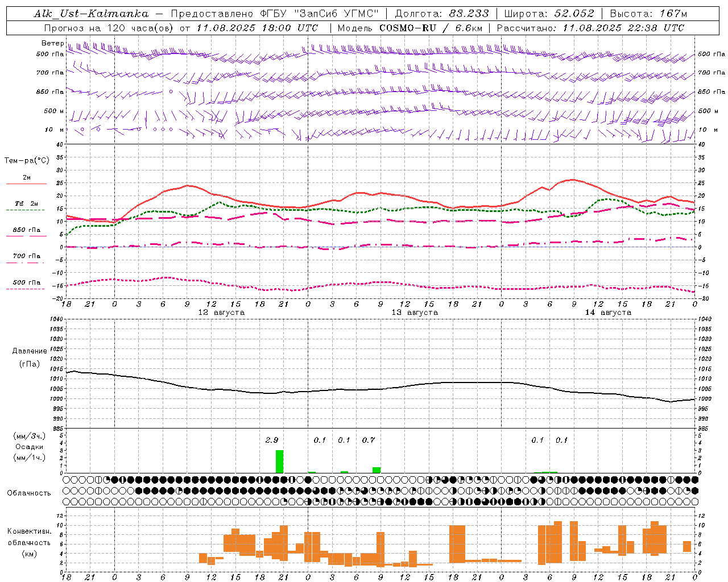Click the Облачность cloud cover label

point(29,493)
